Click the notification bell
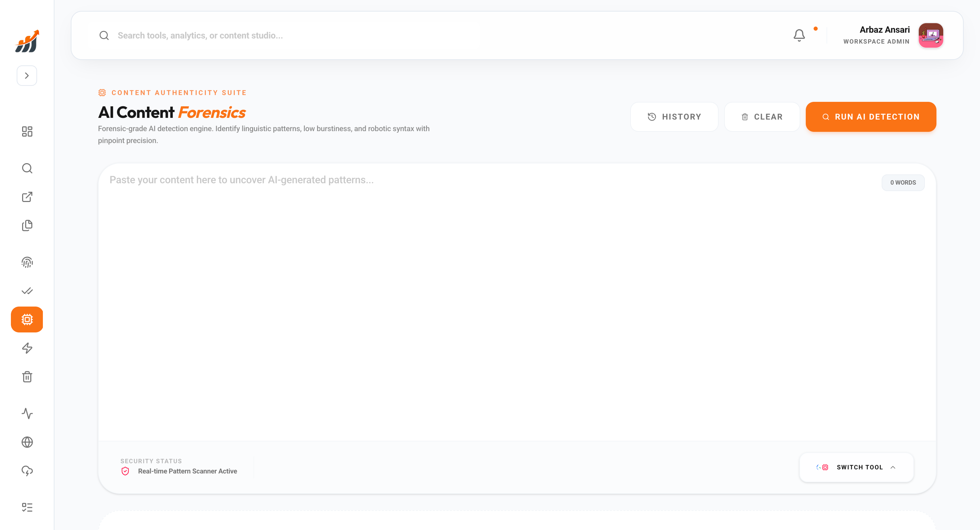980x530 pixels. tap(799, 35)
